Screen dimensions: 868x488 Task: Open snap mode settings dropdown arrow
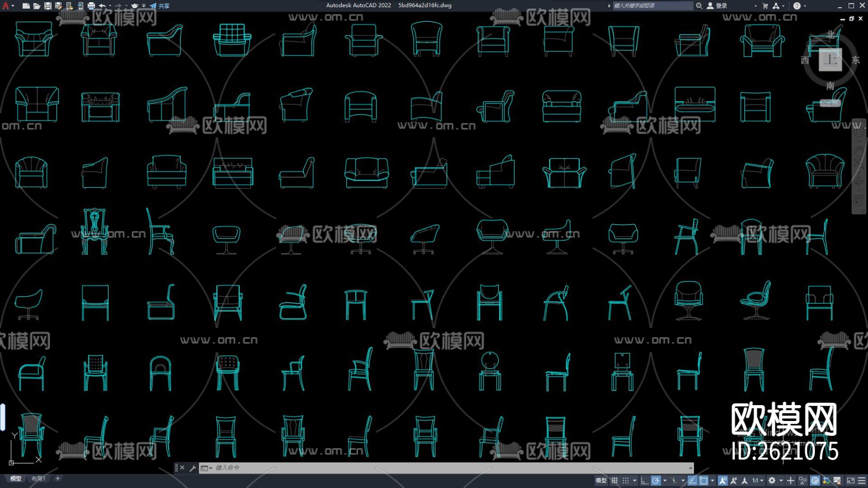(635, 480)
